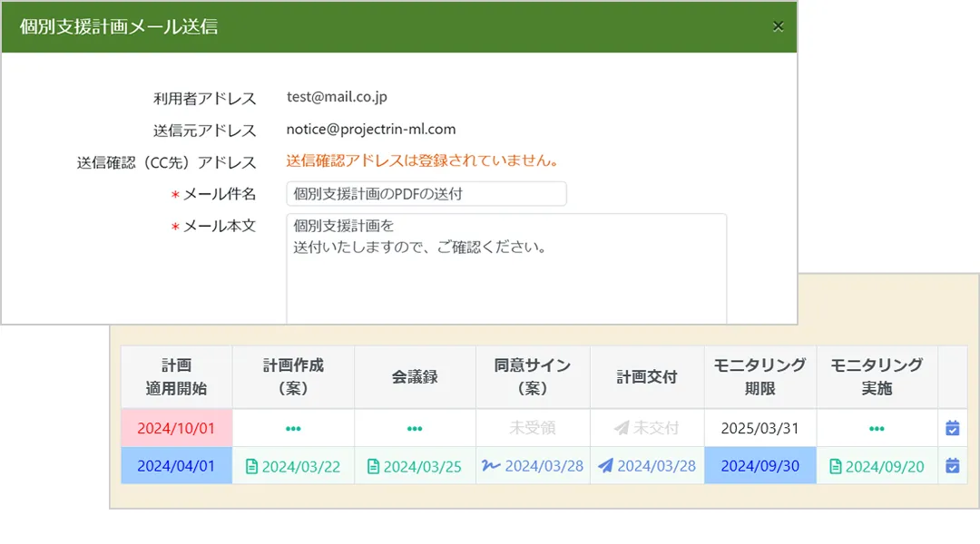The height and width of the screenshot is (544, 980).
Task: Click the 送信確認アドレスは登録されていません warning text
Action: [423, 160]
